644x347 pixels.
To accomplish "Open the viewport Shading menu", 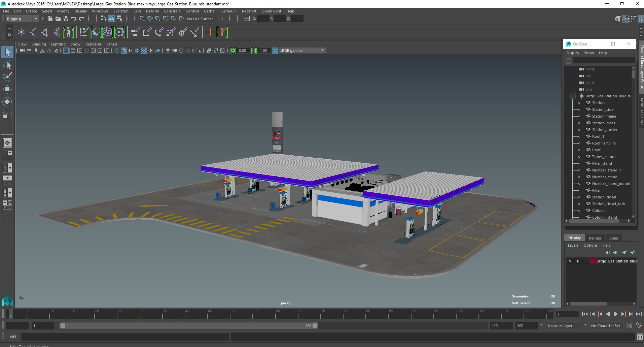I will [x=39, y=44].
